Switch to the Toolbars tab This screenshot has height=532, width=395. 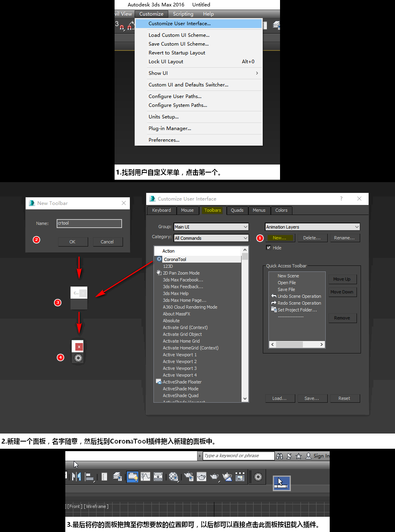[213, 210]
